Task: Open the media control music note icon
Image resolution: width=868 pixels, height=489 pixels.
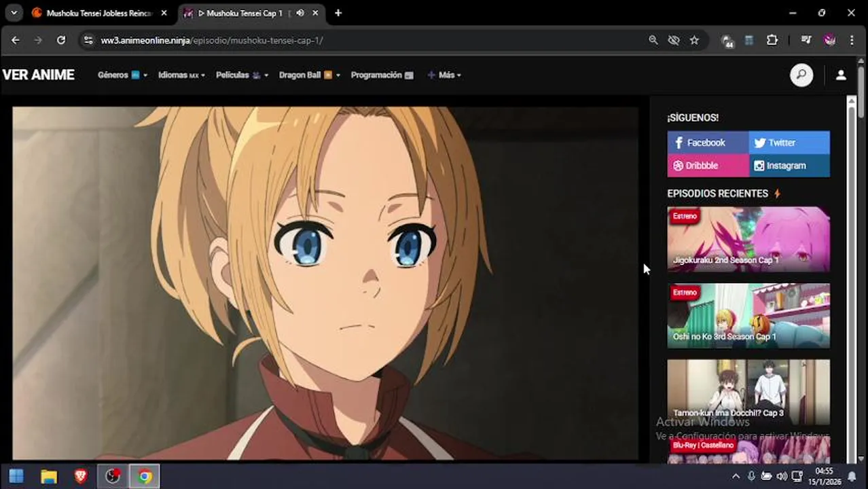Action: [x=806, y=40]
